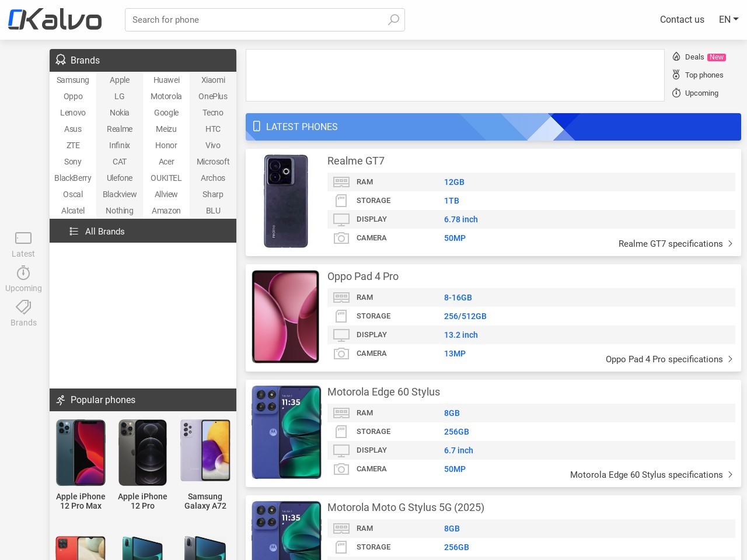This screenshot has height=560, width=747.
Task: Select the BlackBerry brand
Action: coord(73,178)
